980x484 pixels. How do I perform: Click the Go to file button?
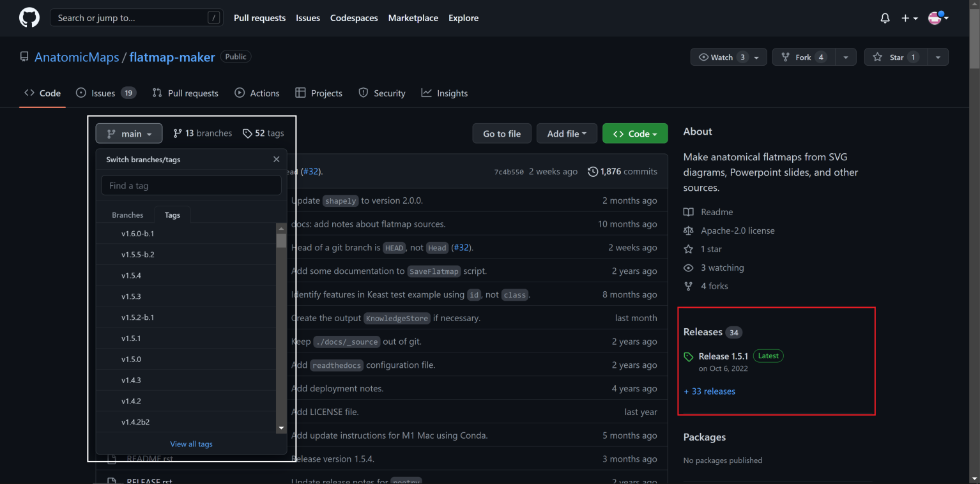point(502,133)
